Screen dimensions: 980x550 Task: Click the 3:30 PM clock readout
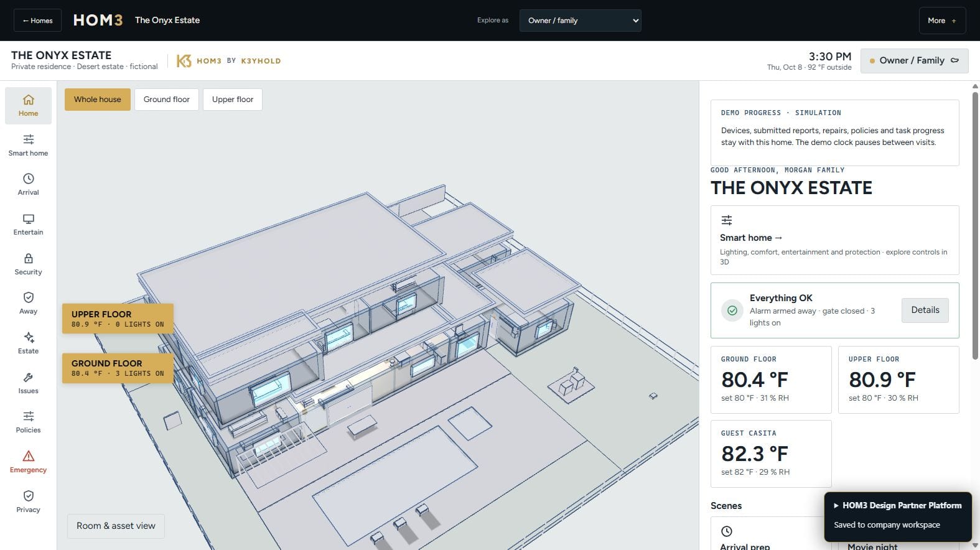click(x=829, y=57)
